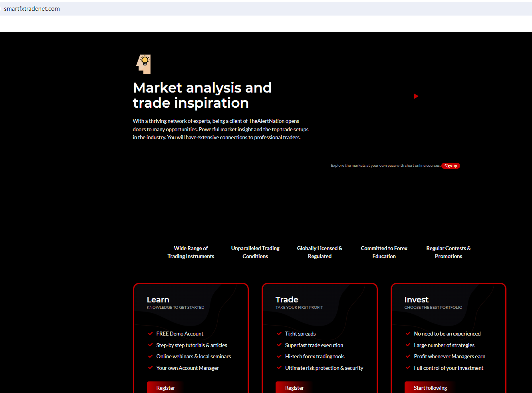Click Superfast trade execution text

(x=314, y=345)
